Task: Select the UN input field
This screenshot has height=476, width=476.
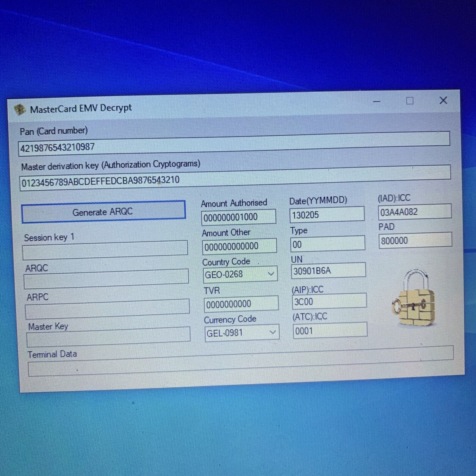Action: [328, 271]
